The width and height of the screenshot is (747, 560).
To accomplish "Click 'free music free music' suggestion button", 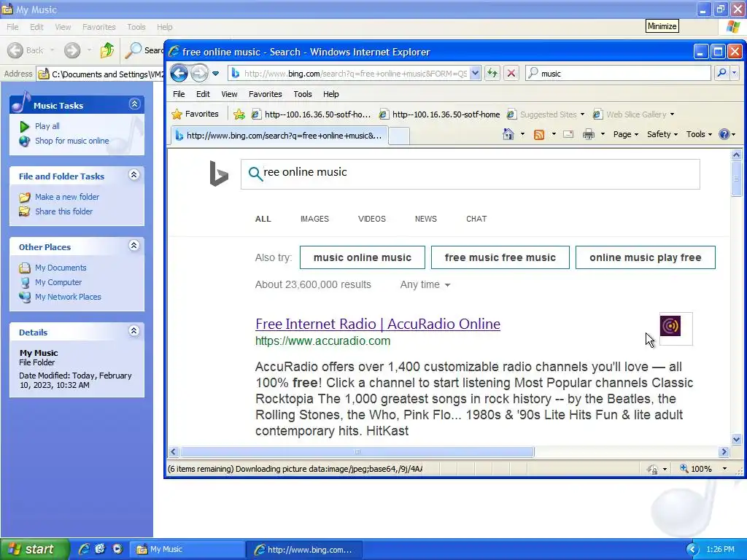I will point(500,257).
